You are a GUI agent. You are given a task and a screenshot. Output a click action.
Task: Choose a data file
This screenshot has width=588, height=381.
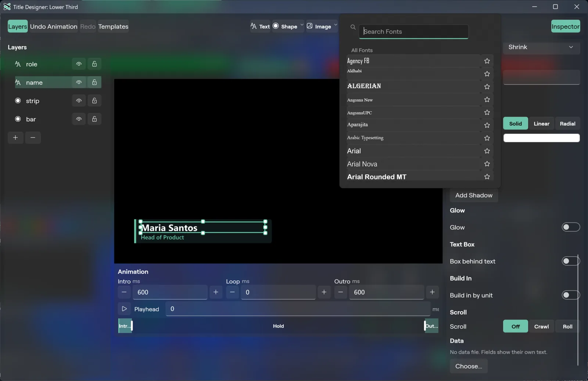469,366
